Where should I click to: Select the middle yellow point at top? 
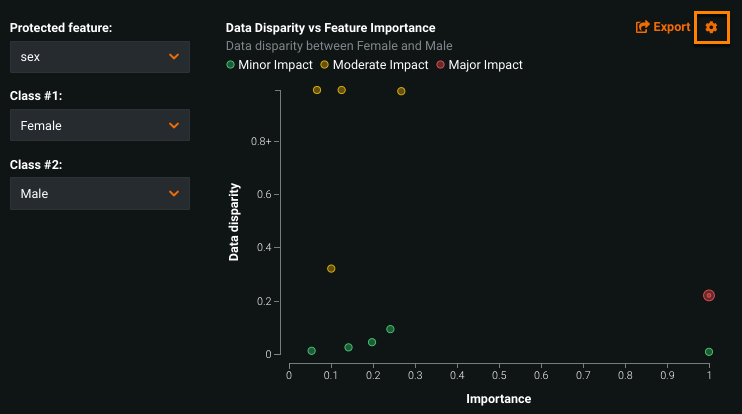(x=341, y=90)
